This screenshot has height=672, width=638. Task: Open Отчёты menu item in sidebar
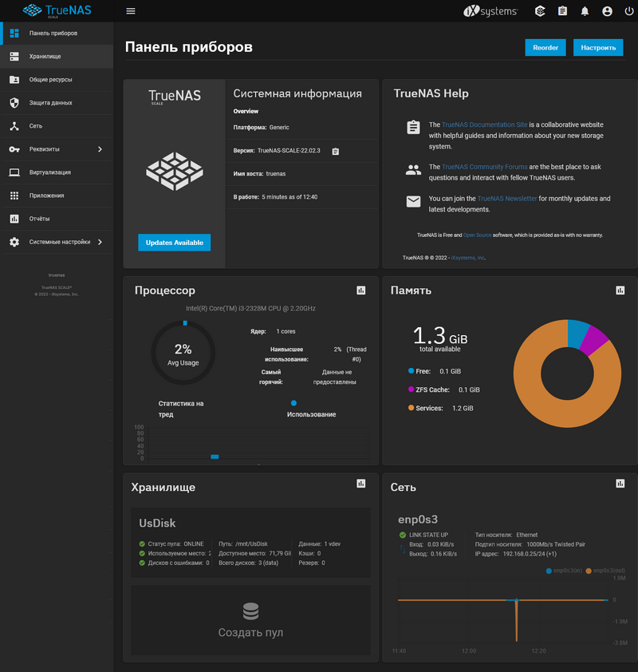click(57, 219)
